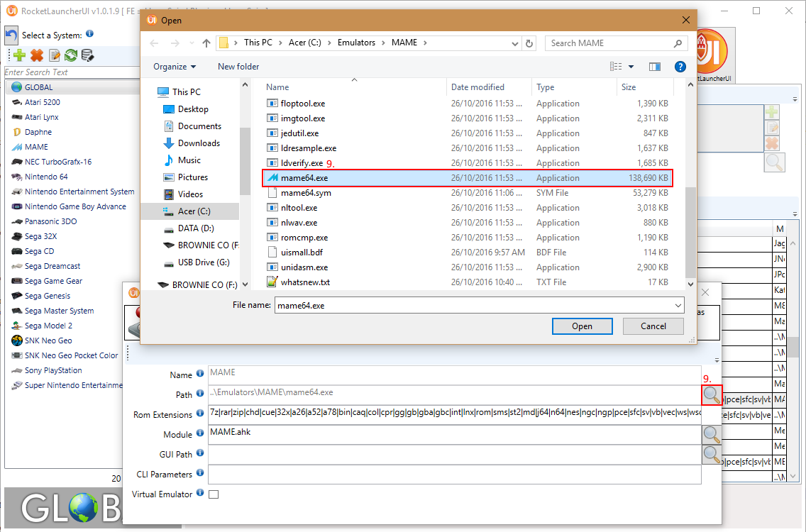The width and height of the screenshot is (806, 532).
Task: Click the Rom Extensions input field
Action: (454, 415)
